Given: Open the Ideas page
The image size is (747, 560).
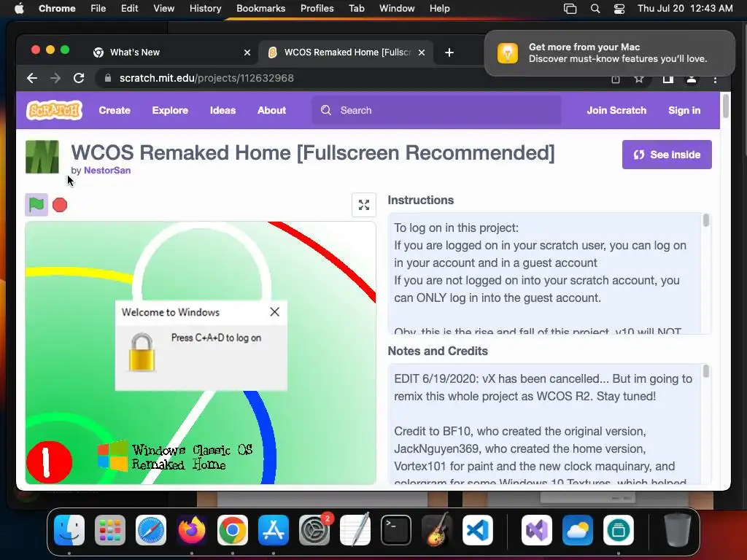Looking at the screenshot, I should 223,110.
